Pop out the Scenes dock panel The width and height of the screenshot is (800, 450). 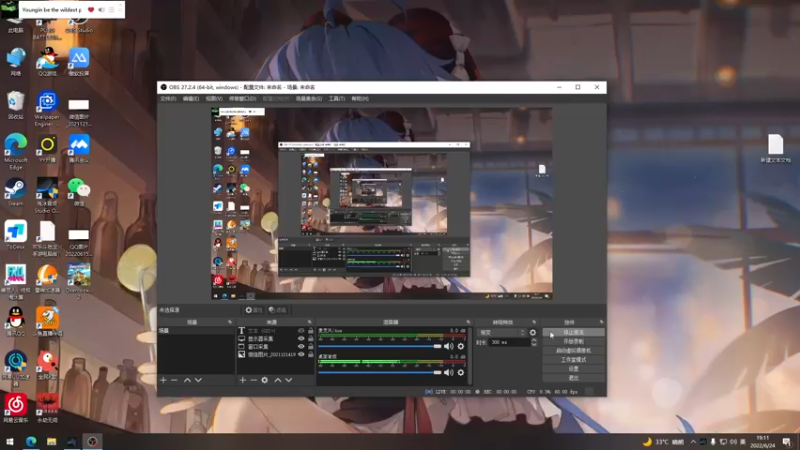pos(230,322)
